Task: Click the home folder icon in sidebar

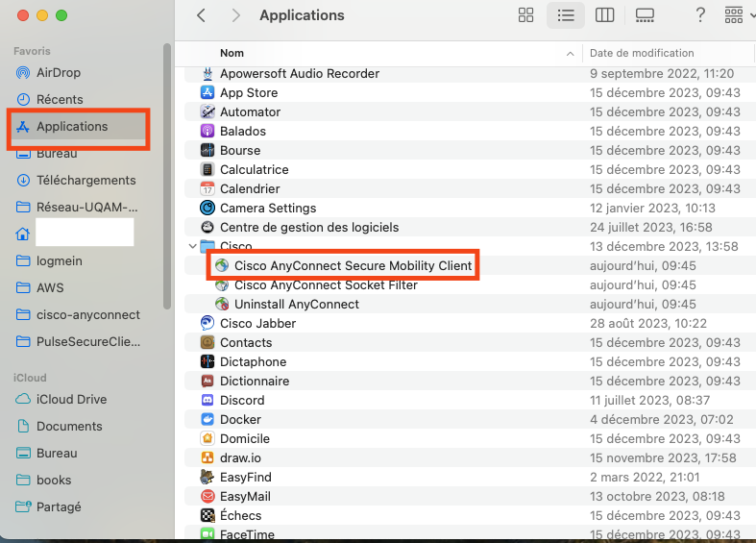Action: [23, 234]
